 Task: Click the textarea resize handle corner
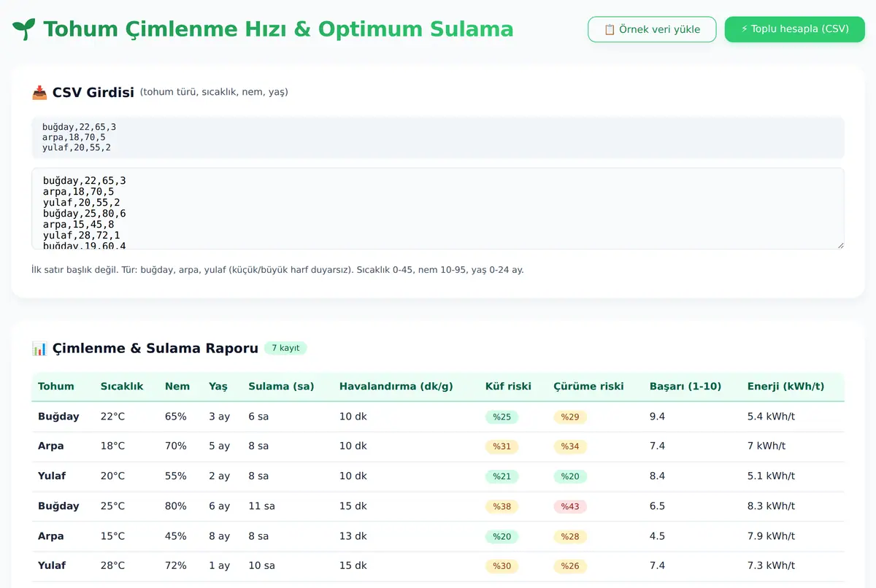coord(839,244)
